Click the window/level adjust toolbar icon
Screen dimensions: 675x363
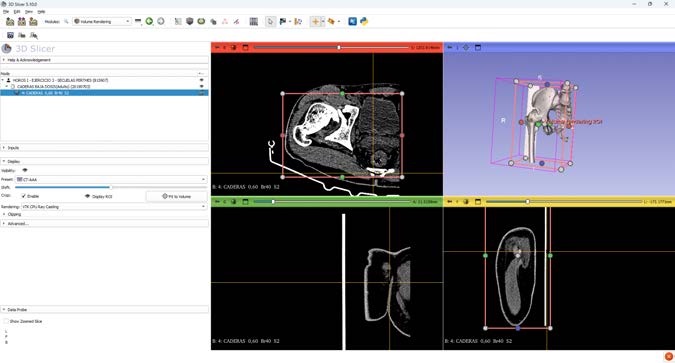(298, 22)
